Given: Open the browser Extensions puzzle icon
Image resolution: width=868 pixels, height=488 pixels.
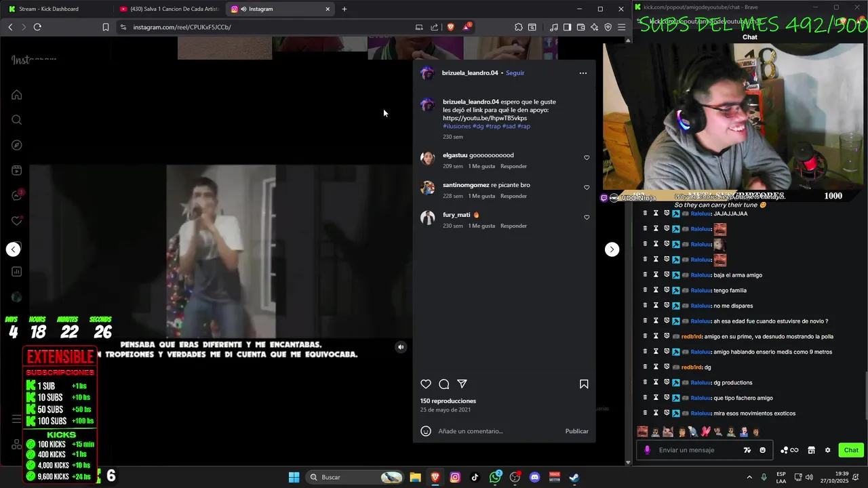Looking at the screenshot, I should click(x=519, y=27).
